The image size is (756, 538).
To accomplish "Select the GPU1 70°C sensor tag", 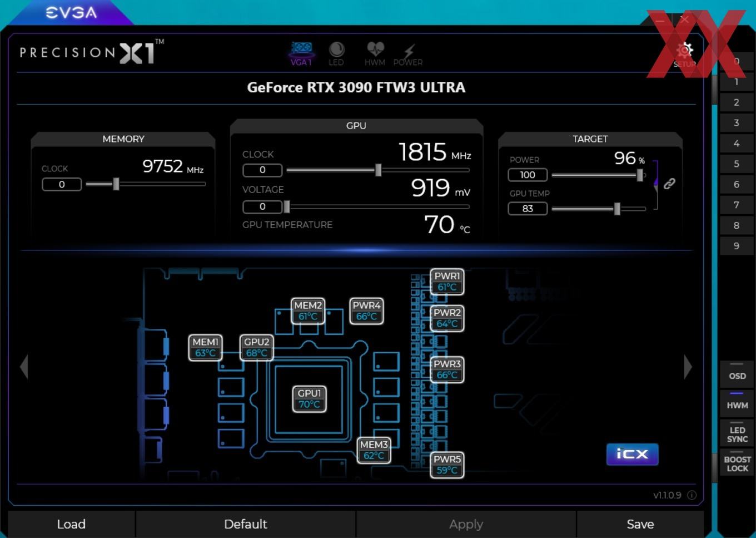I will 309,399.
